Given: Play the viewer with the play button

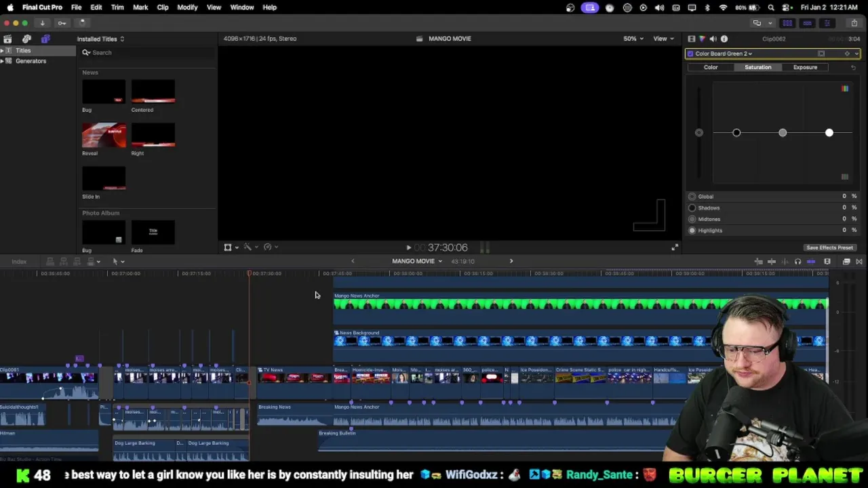Looking at the screenshot, I should [408, 248].
